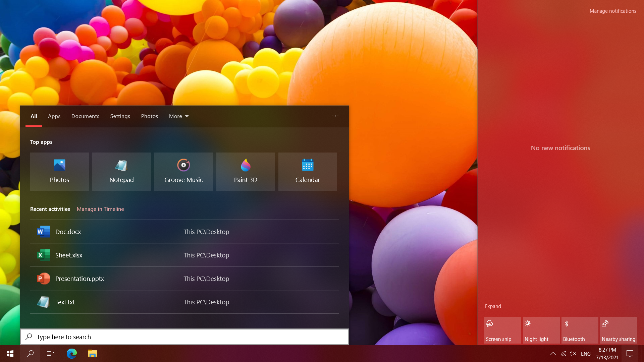644x362 pixels.
Task: Select the Apps search tab
Action: [x=54, y=116]
